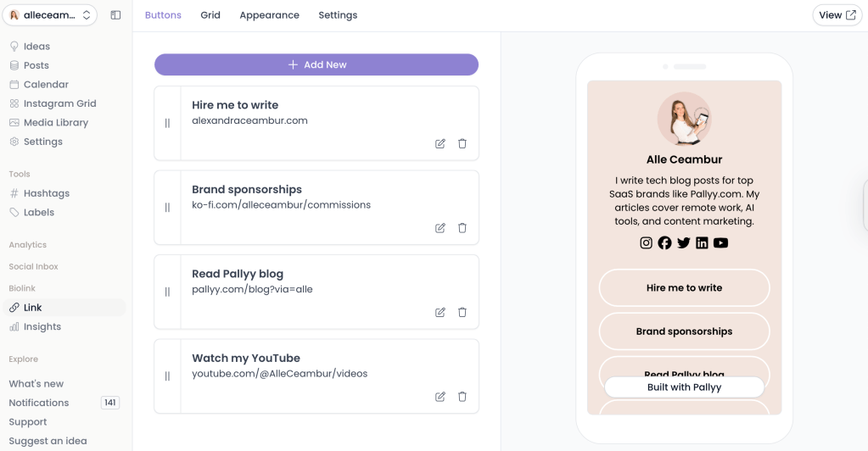Grab drag handle of Hire me to write

click(167, 123)
